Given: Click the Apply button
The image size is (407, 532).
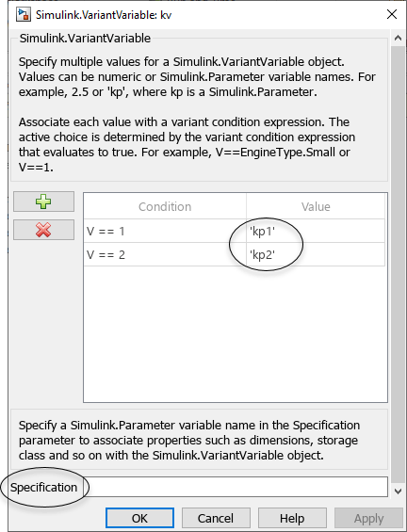Looking at the screenshot, I should (x=368, y=518).
